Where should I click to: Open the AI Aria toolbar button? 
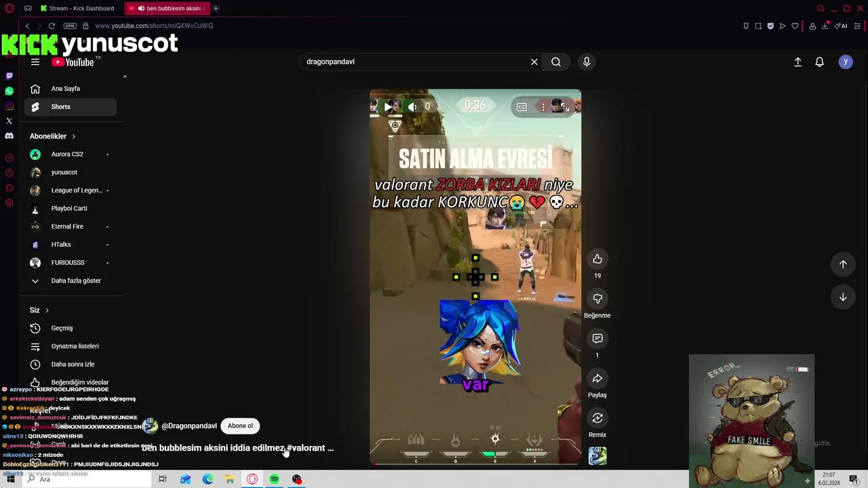click(x=841, y=26)
